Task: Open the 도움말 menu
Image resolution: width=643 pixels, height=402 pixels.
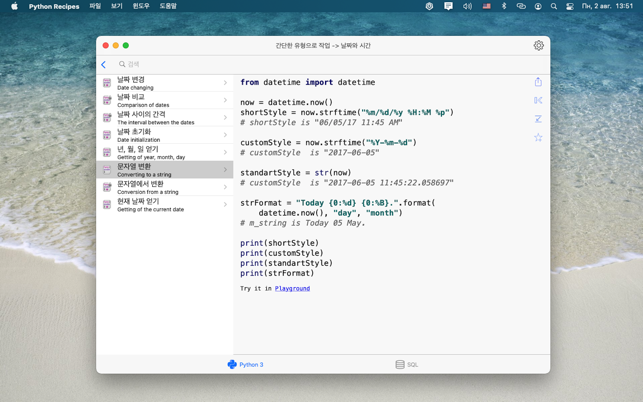Action: [168, 6]
